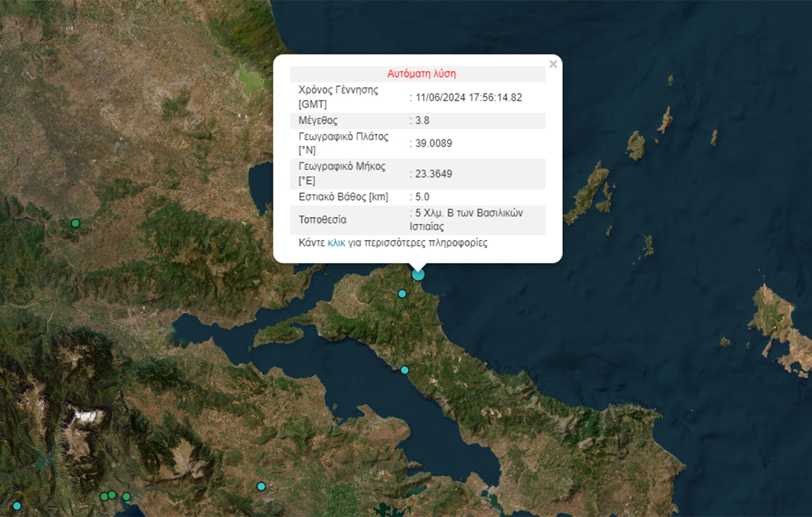Click the timestamp value 11/06/2024 17:56:14.82
This screenshot has width=812, height=517.
(469, 98)
